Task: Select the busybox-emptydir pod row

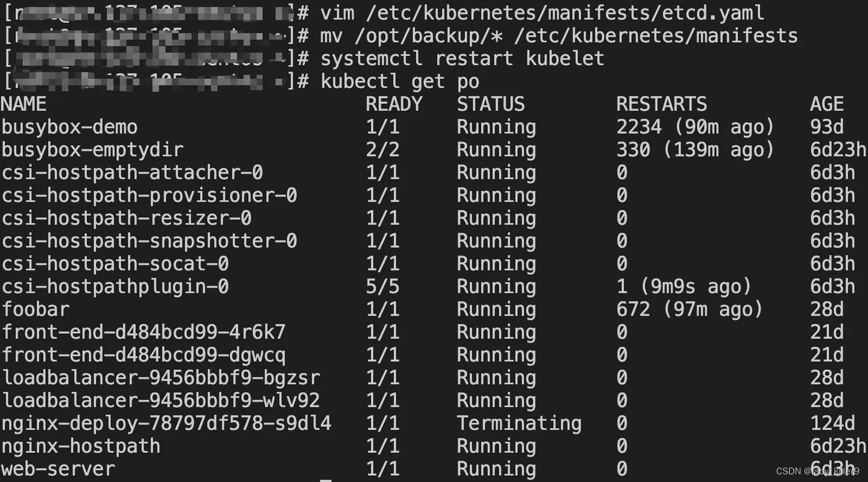Action: pyautogui.click(x=434, y=150)
